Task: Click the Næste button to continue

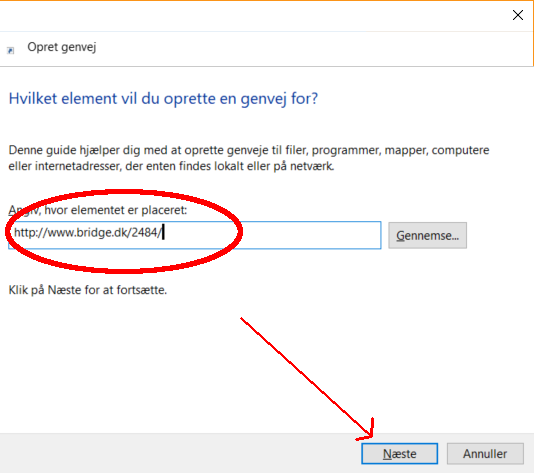Action: (x=399, y=454)
